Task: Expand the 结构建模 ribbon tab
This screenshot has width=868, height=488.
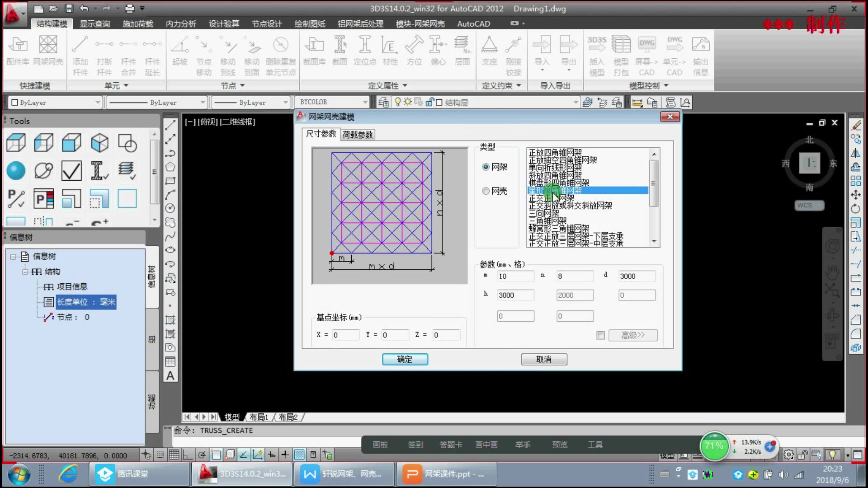Action: pos(52,23)
